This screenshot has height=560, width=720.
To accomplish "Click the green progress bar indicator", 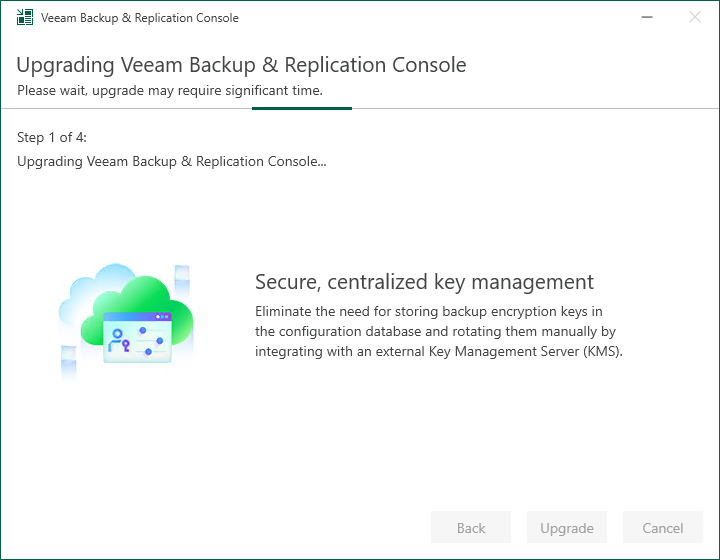I will tap(302, 108).
